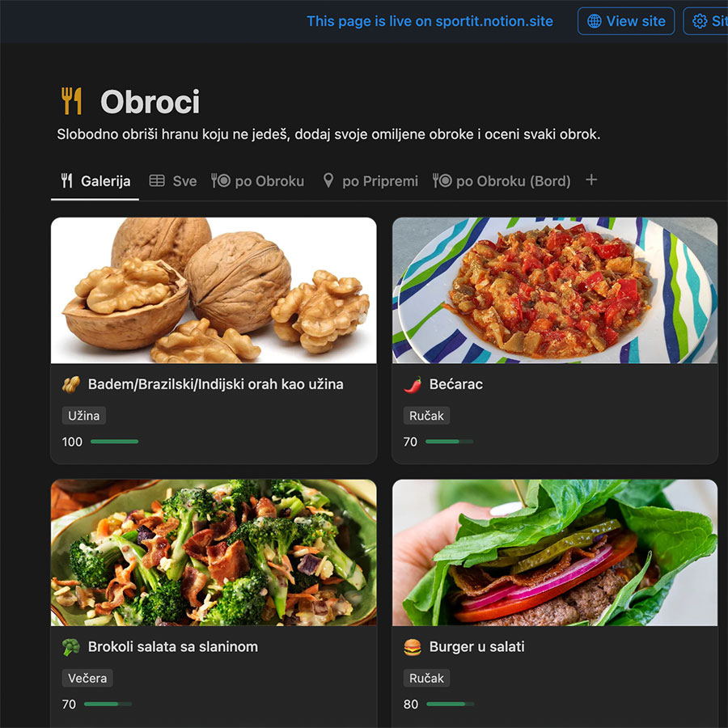Click the Večera tag on Brokoli salata

tap(87, 679)
